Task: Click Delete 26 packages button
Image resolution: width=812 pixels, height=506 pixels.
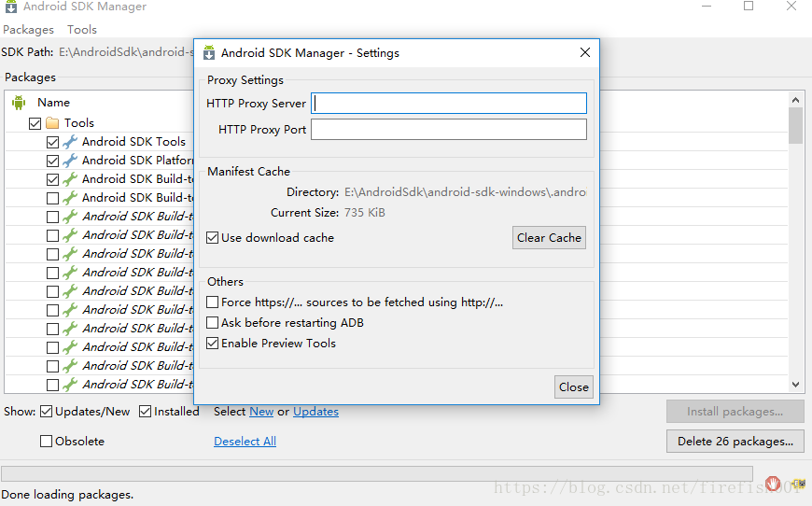Action: tap(735, 442)
